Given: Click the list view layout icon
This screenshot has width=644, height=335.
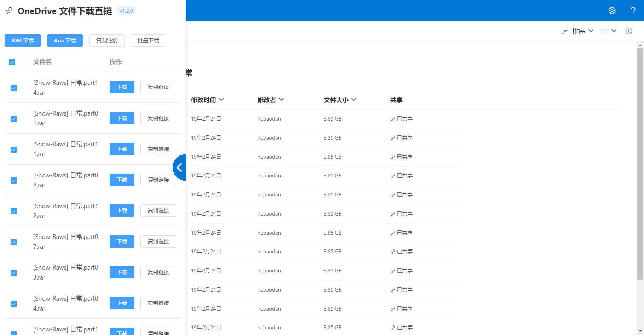Looking at the screenshot, I should click(604, 31).
